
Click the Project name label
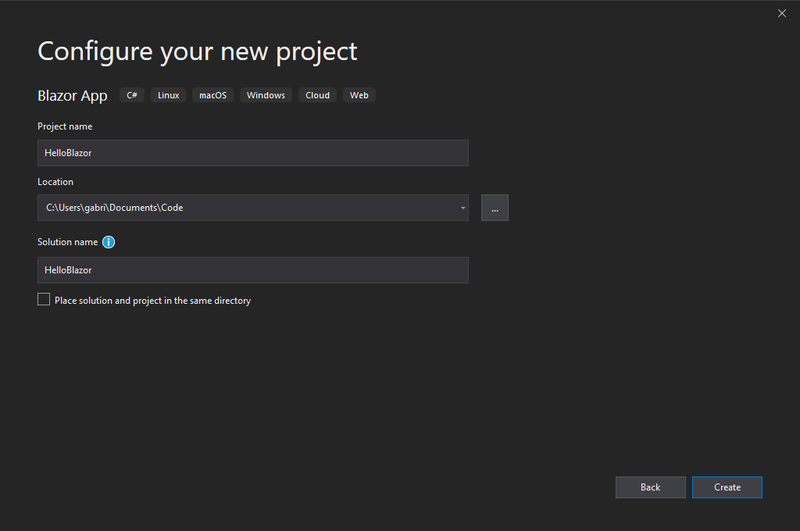(65, 126)
